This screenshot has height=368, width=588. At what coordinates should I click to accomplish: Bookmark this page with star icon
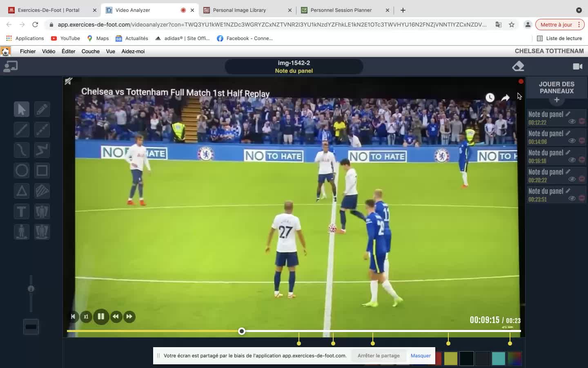[512, 25]
